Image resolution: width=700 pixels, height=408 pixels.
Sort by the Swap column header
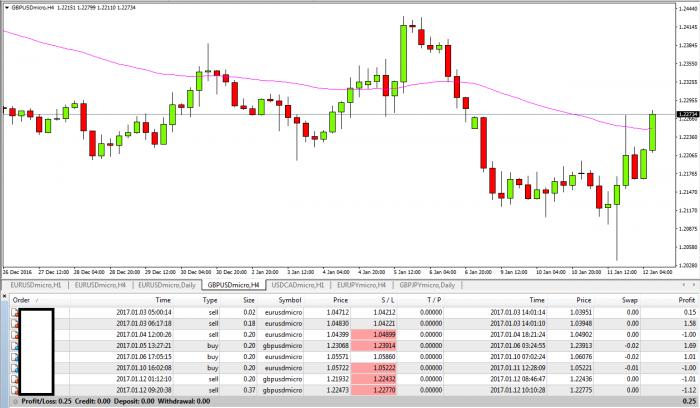click(x=629, y=300)
